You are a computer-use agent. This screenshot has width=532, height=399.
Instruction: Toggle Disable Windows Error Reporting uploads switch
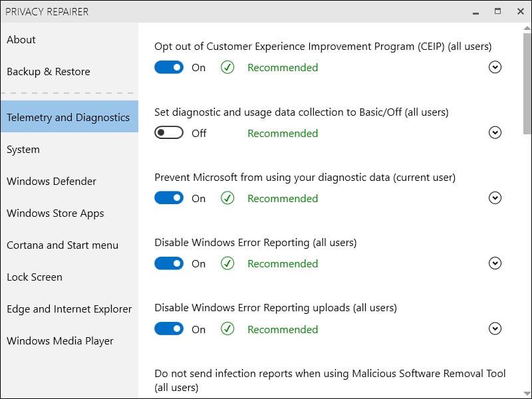[169, 329]
